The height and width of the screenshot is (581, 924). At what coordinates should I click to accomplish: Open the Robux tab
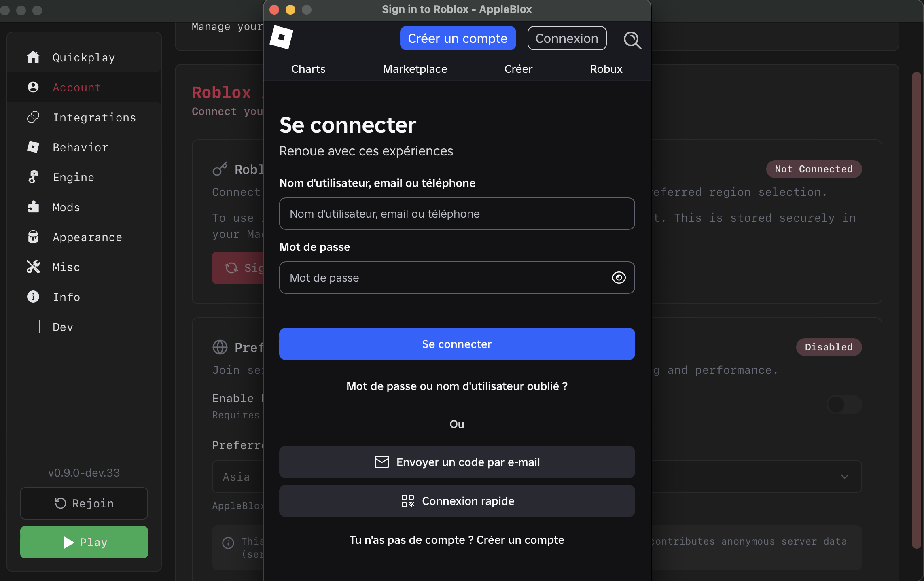coord(606,69)
